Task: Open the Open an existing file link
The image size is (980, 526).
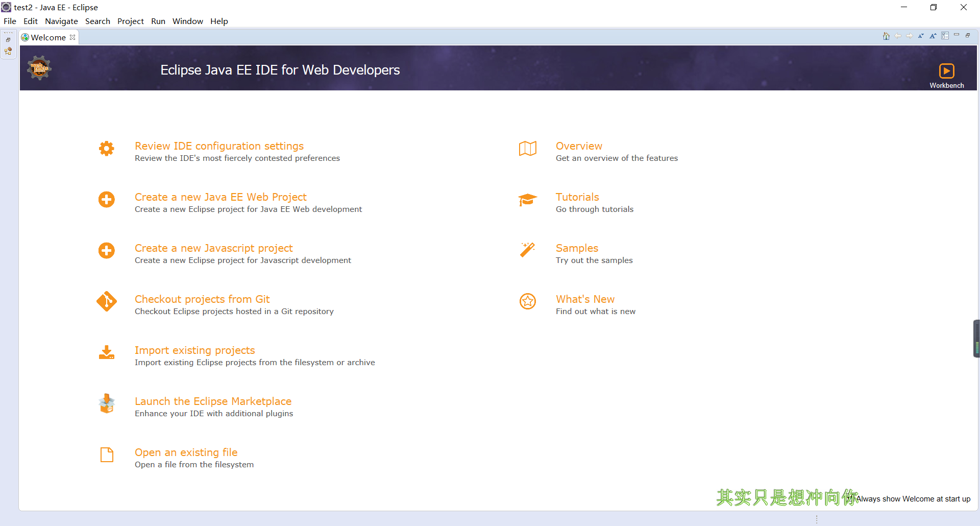Action: pos(186,452)
